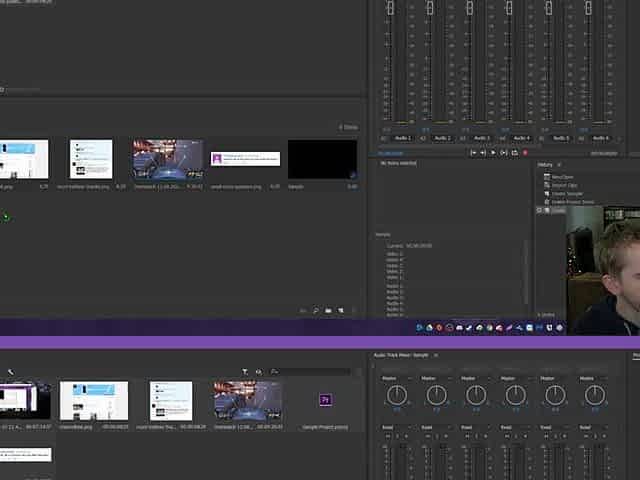
Task: Click the filter funnel icon in lower project panel
Action: click(245, 372)
